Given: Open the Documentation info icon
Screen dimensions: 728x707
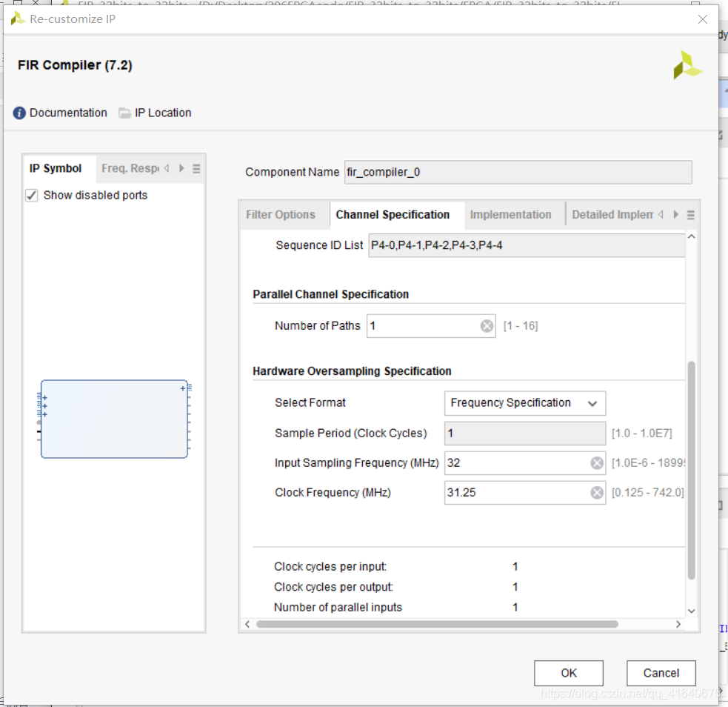Looking at the screenshot, I should (19, 113).
